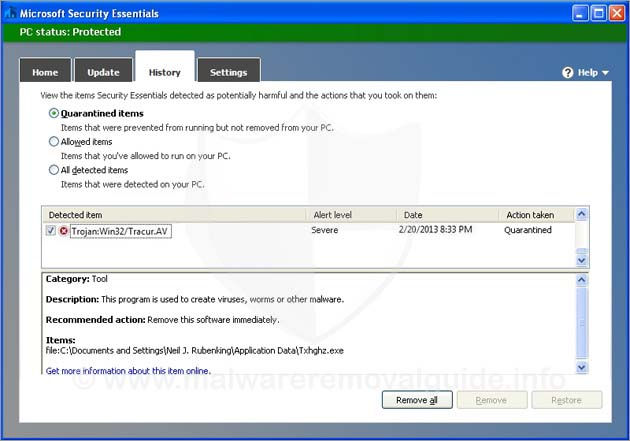Sort by the Action taken column header
This screenshot has width=630, height=441.
click(537, 215)
